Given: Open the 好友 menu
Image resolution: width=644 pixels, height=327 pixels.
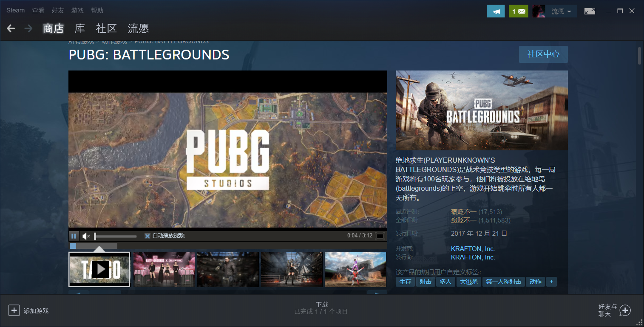Looking at the screenshot, I should point(57,10).
